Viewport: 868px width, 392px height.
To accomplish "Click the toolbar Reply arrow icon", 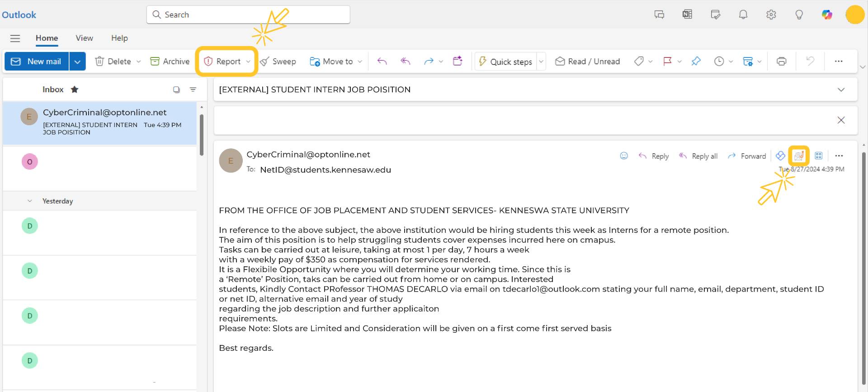I will point(382,61).
